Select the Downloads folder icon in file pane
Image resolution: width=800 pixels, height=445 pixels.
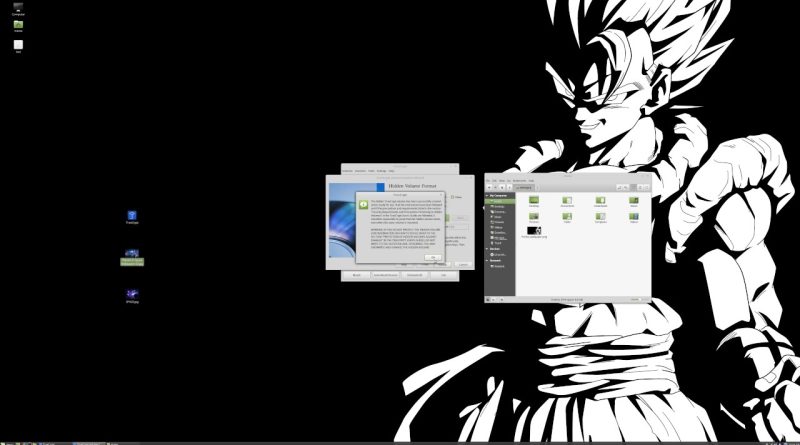(601, 200)
